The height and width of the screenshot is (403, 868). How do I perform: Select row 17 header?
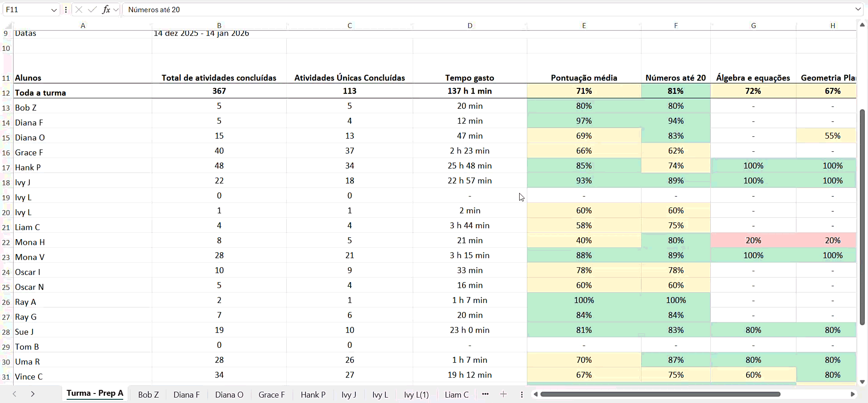point(6,168)
